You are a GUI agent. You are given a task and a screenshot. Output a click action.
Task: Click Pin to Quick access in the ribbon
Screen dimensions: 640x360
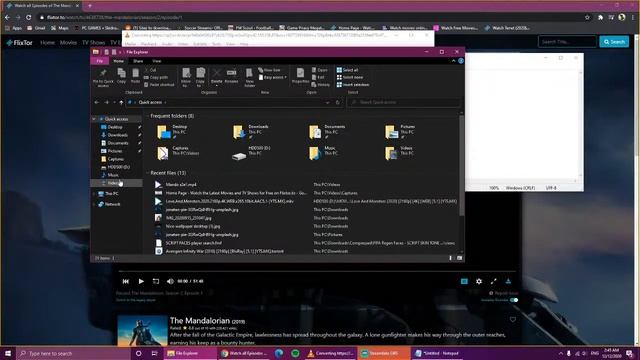103,78
